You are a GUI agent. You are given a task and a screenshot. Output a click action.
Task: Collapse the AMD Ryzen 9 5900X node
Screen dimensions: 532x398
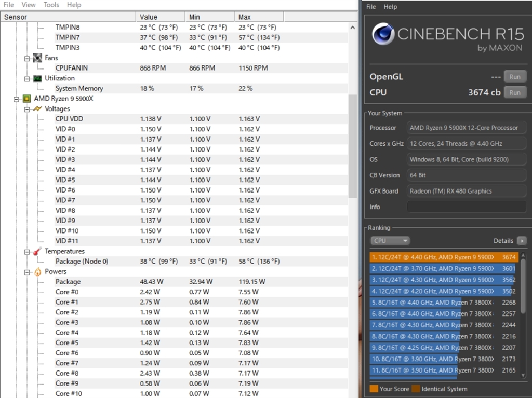point(17,99)
